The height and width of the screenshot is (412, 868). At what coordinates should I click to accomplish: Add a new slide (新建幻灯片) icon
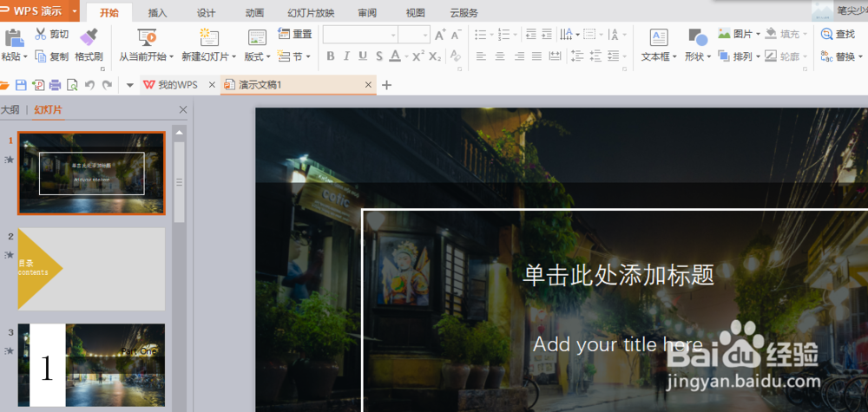point(208,37)
